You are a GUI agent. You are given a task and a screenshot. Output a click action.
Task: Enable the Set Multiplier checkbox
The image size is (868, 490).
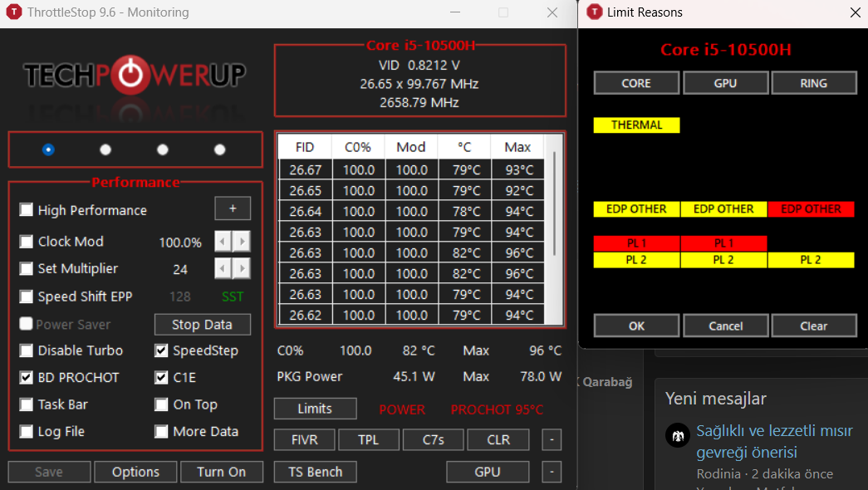(26, 268)
